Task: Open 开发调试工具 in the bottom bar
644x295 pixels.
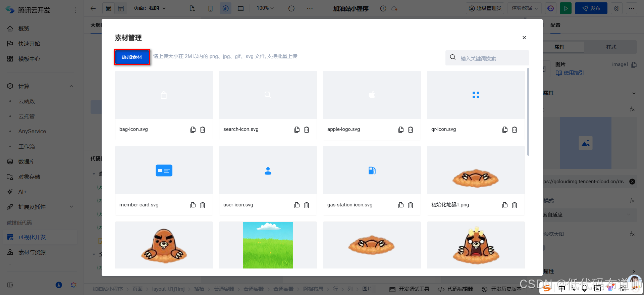Action: click(x=409, y=289)
